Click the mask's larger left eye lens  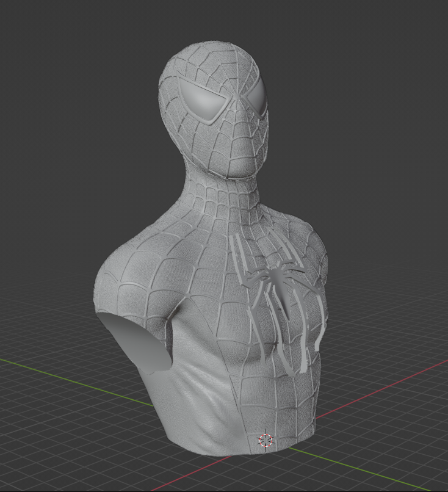tap(206, 99)
